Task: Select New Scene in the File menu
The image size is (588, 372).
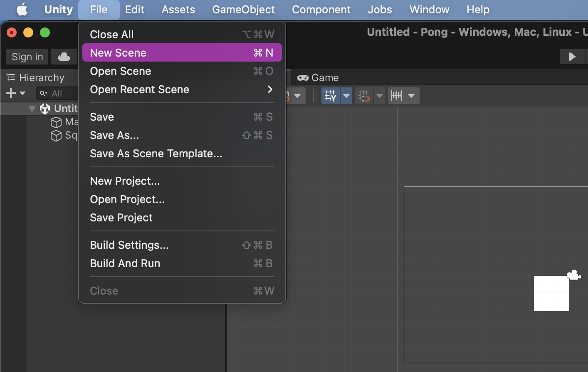Action: click(x=182, y=52)
